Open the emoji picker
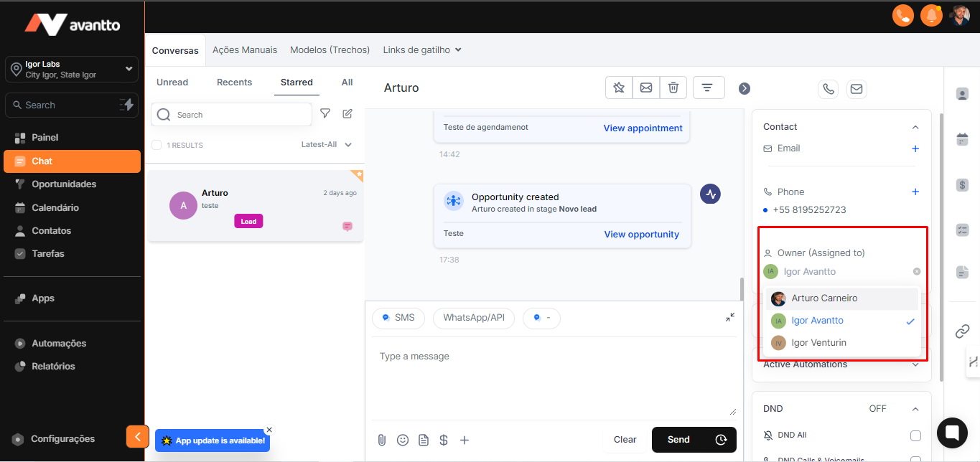Screen dimensions: 980x462 (403, 440)
